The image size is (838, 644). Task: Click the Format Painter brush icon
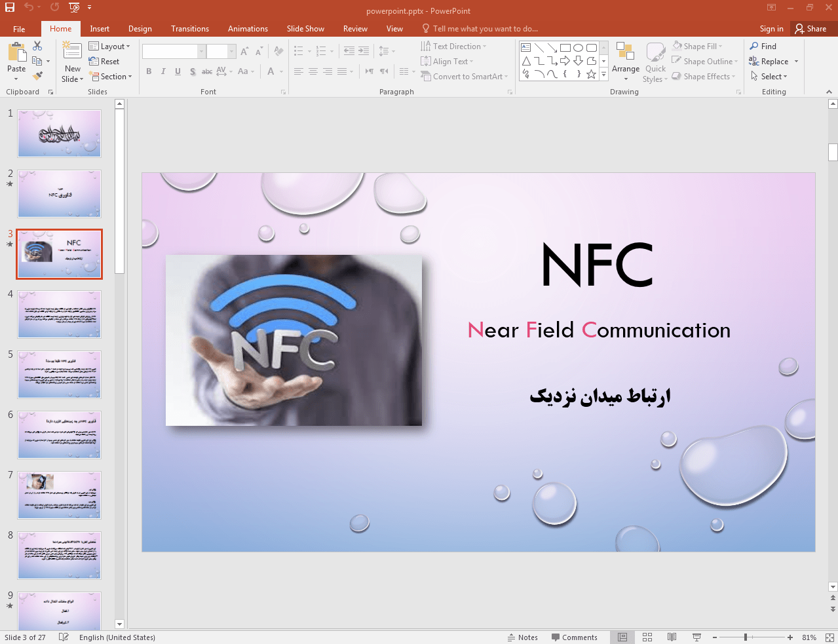[37, 76]
